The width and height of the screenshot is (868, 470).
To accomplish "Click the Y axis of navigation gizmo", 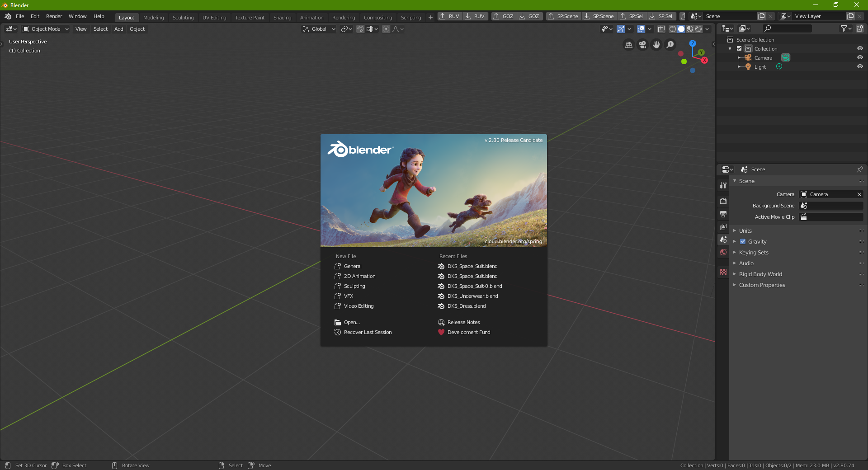I will [x=701, y=52].
